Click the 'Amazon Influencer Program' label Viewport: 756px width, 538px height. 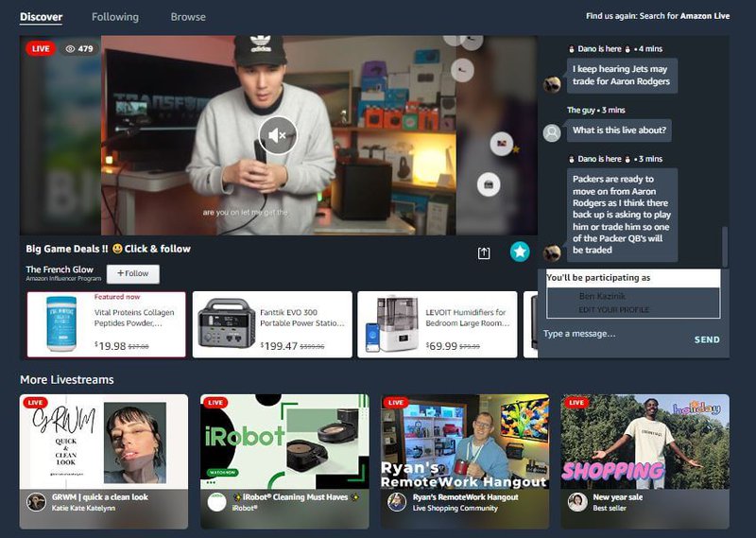(x=63, y=278)
